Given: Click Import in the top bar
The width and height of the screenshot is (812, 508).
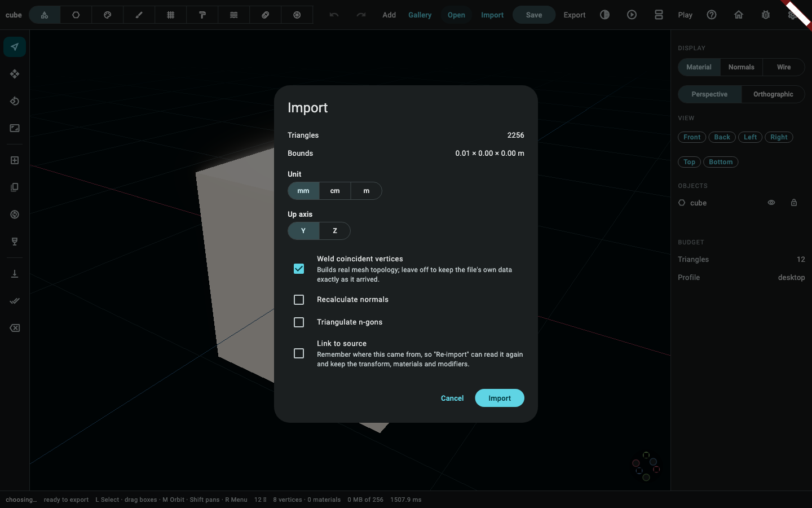Looking at the screenshot, I should (492, 15).
